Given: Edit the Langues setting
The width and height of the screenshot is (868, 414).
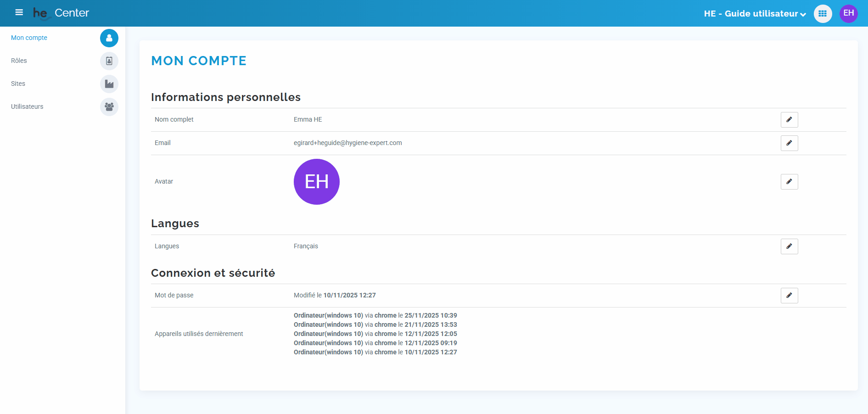Looking at the screenshot, I should pos(789,246).
